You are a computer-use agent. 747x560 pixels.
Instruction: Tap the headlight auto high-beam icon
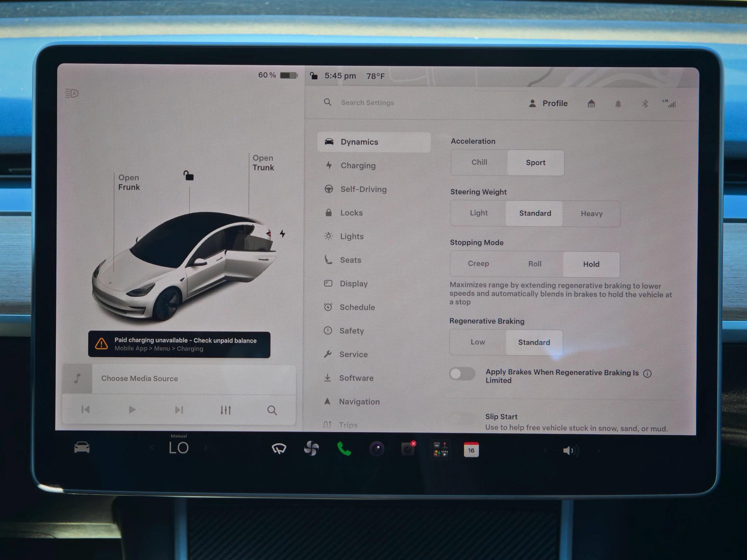tap(72, 93)
